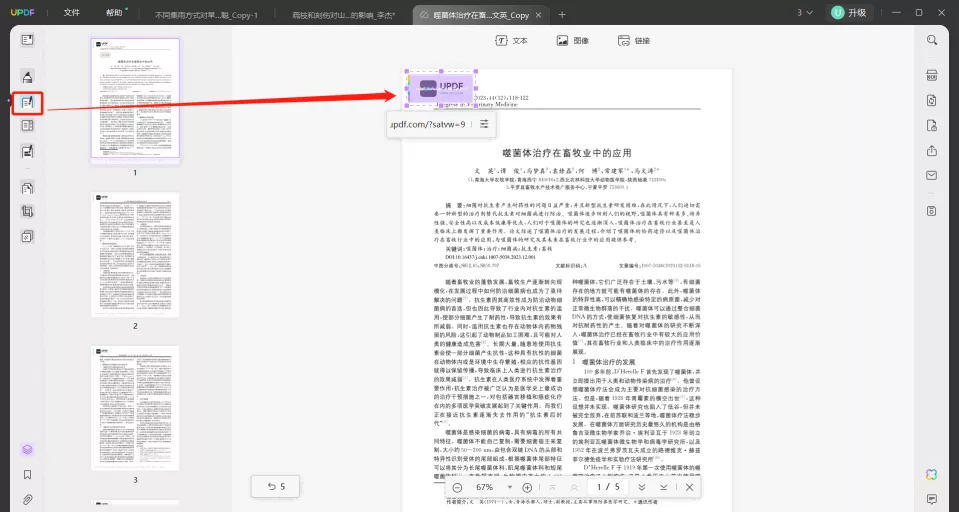Open the Fill and Sign tool icon
The width and height of the screenshot is (959, 512).
point(27,151)
